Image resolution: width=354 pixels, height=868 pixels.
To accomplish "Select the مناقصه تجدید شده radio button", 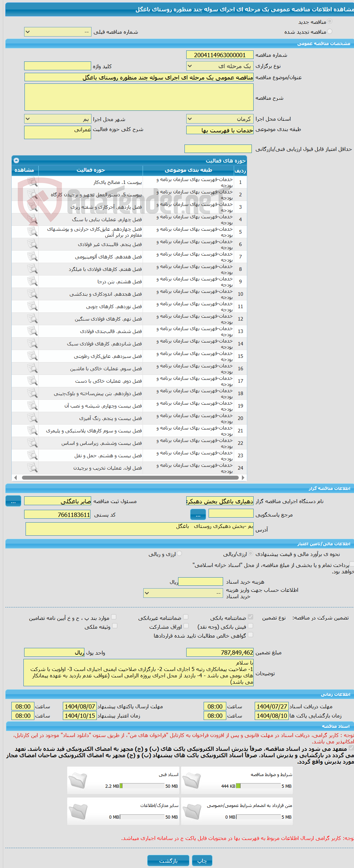I will pos(330,32).
